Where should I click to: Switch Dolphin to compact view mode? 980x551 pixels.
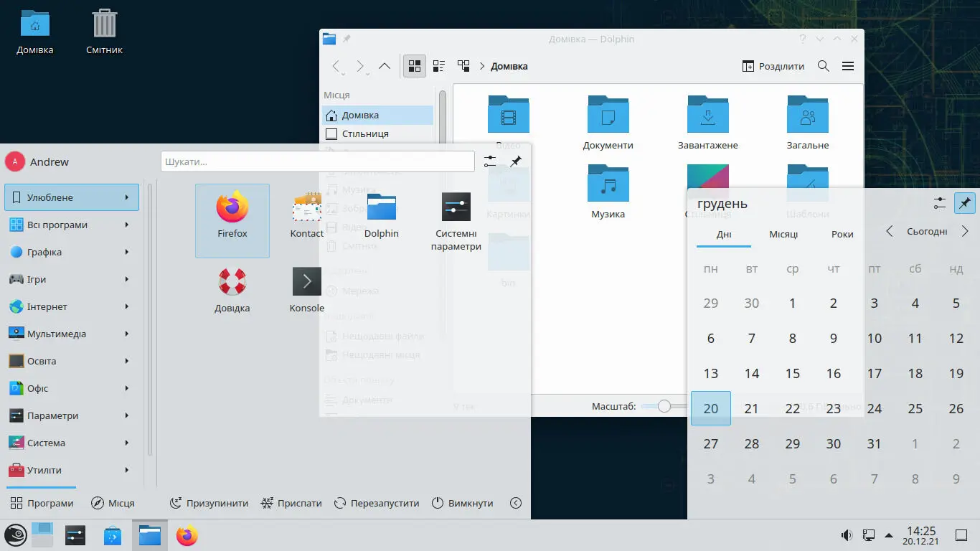coord(439,66)
